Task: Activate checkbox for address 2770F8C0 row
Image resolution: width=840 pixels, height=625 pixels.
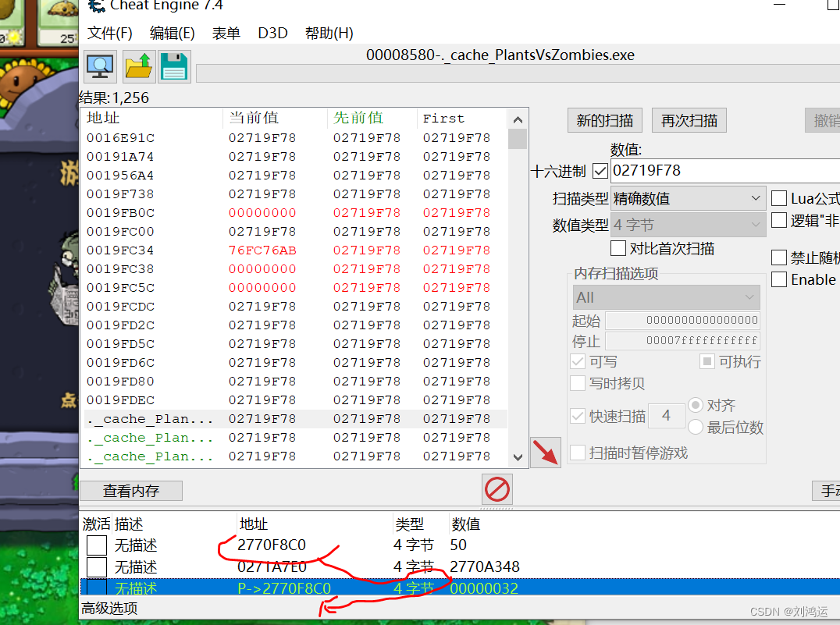Action: click(x=97, y=545)
